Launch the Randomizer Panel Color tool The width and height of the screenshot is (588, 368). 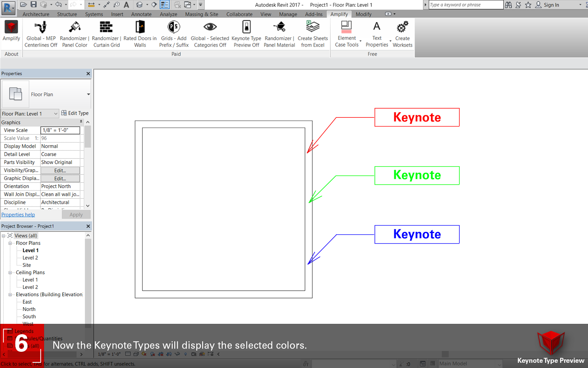coord(73,33)
